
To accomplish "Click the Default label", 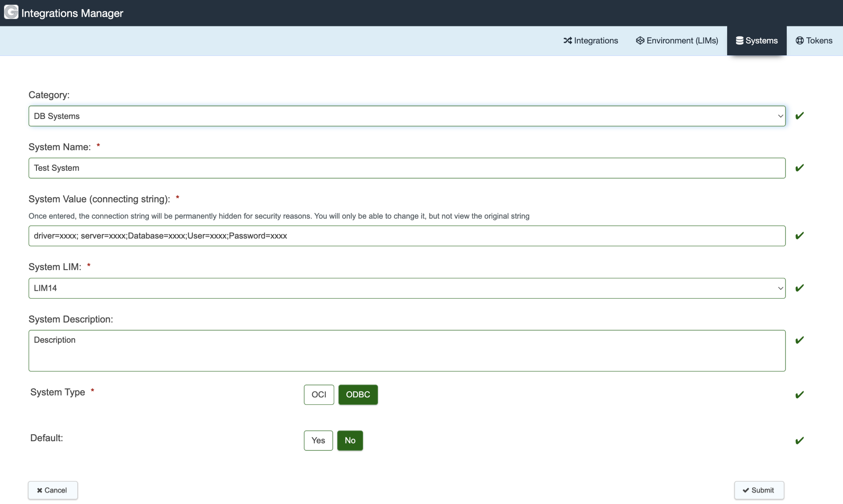I will (47, 438).
